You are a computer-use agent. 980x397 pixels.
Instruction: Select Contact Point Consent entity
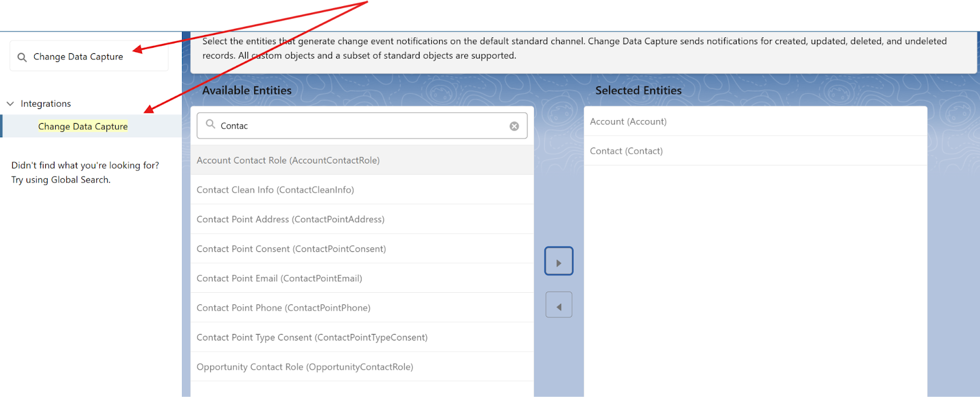(x=362, y=249)
